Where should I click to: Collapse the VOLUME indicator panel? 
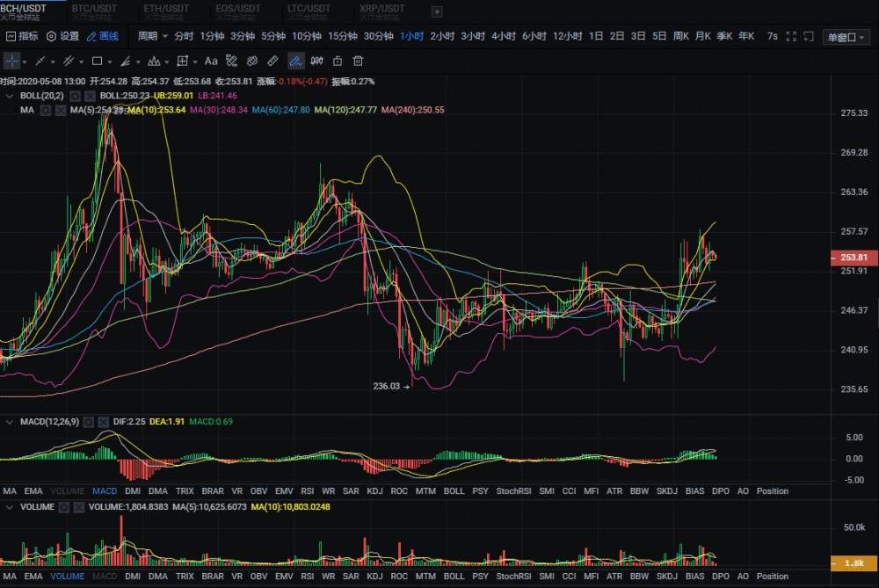point(10,507)
